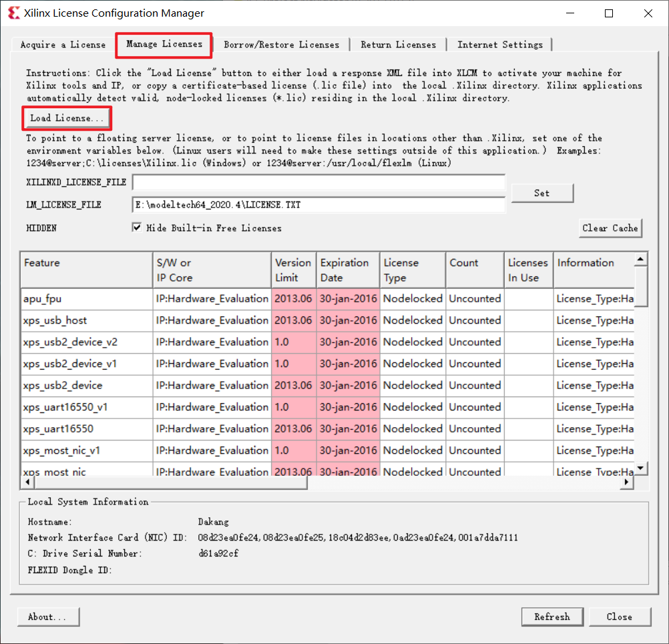Click the About button

48,617
